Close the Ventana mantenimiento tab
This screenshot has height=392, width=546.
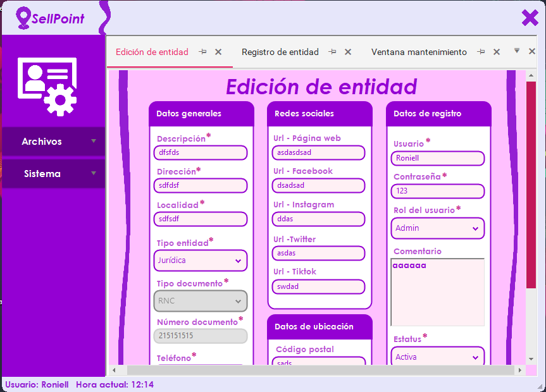pyautogui.click(x=497, y=52)
